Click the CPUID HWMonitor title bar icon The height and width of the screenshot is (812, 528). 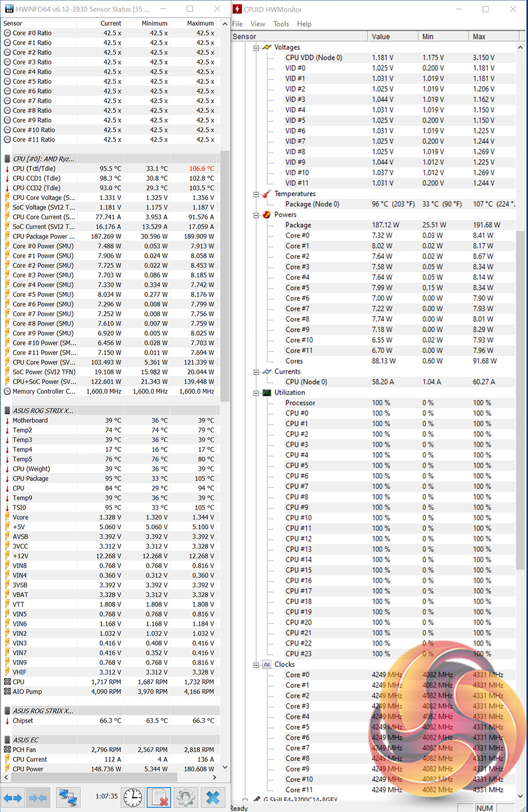point(237,9)
